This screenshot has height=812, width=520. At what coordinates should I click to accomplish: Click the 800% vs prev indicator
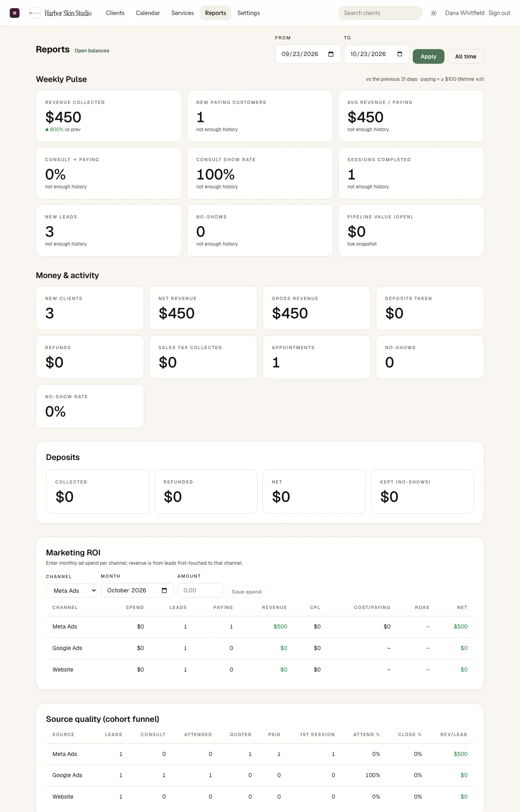tap(63, 130)
